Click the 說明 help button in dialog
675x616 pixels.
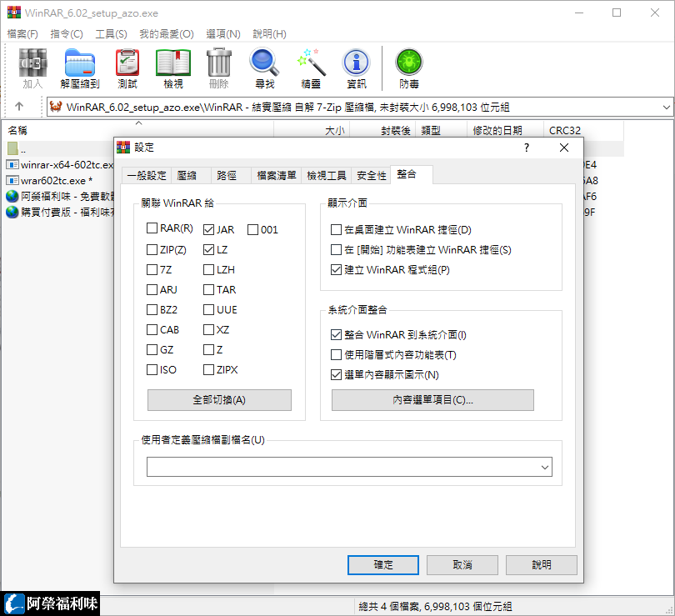tap(542, 565)
